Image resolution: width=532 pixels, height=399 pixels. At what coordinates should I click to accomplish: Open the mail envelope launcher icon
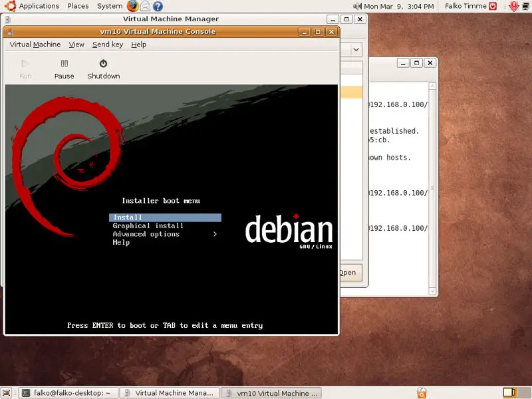(x=145, y=6)
